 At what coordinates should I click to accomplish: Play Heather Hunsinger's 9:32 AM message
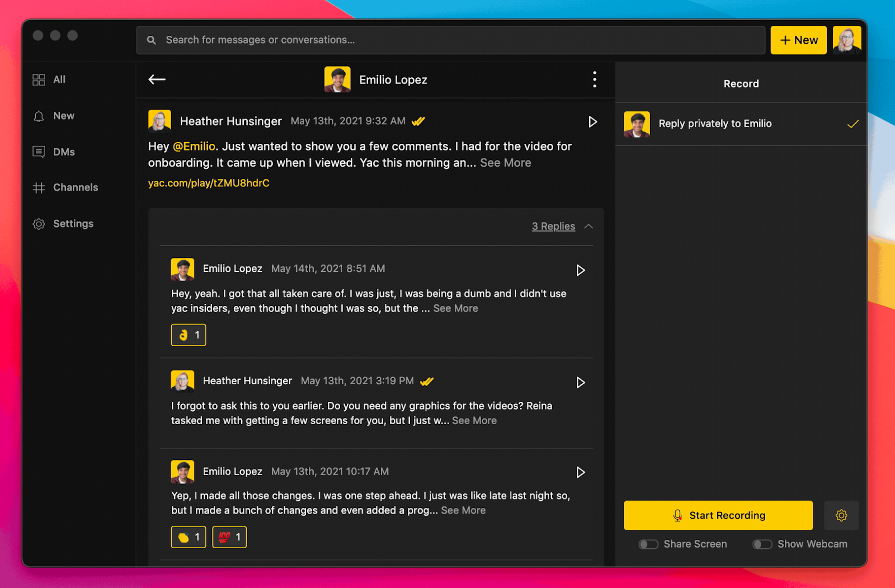pyautogui.click(x=593, y=121)
